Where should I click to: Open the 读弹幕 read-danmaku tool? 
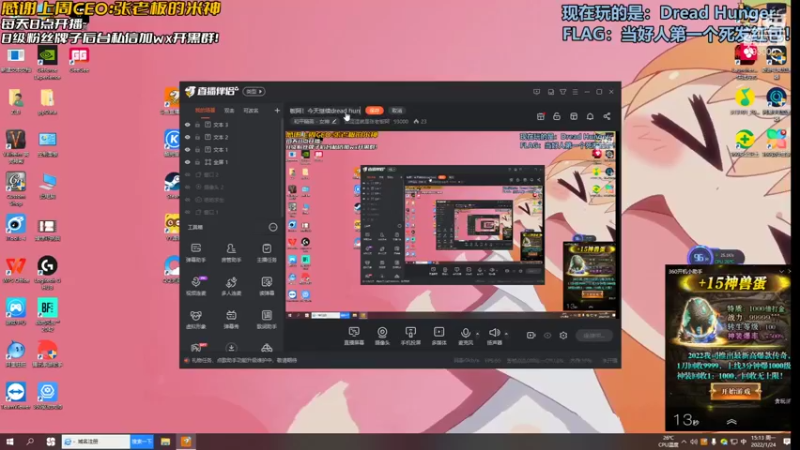266,286
